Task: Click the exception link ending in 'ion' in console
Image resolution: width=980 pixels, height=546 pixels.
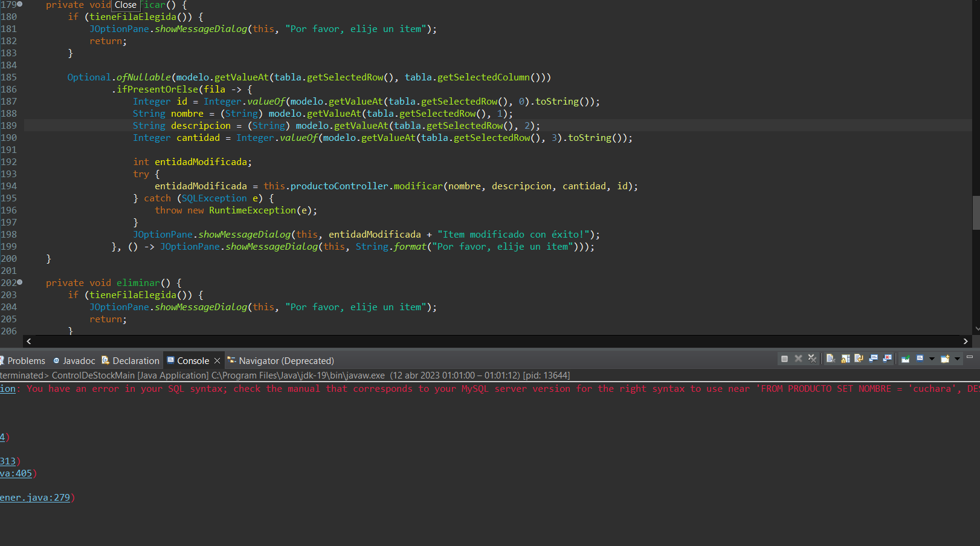Action: [7, 389]
